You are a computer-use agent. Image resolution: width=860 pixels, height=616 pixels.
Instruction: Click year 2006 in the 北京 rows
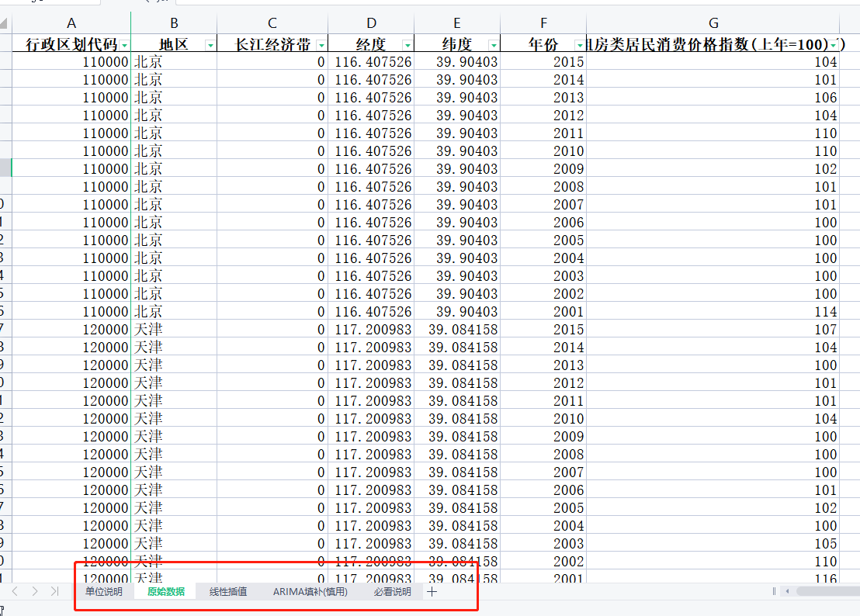[543, 222]
